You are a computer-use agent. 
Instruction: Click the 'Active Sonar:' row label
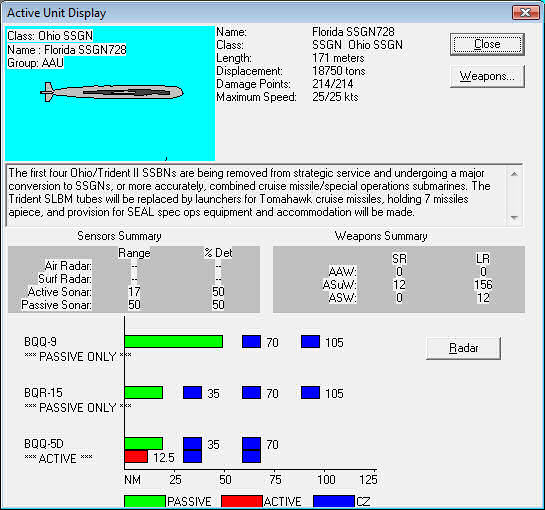[x=59, y=292]
